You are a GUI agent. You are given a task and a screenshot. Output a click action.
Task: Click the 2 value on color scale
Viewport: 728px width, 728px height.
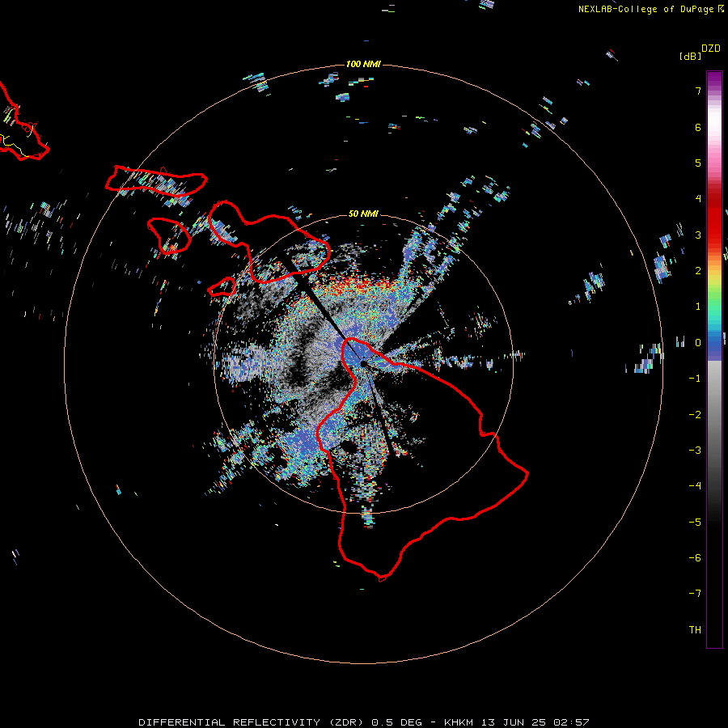[x=698, y=271]
